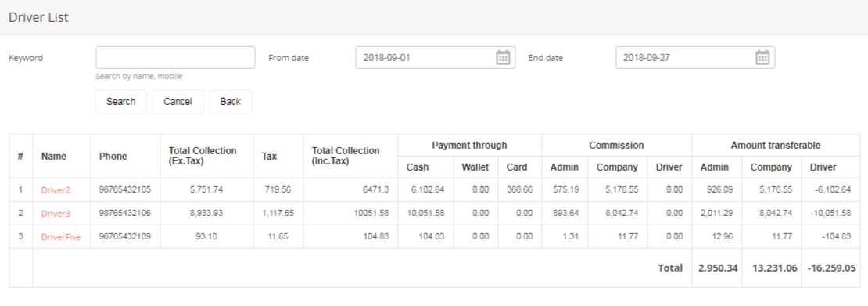
Task: Click the 2,011.29 admin transferable value
Action: point(717,214)
